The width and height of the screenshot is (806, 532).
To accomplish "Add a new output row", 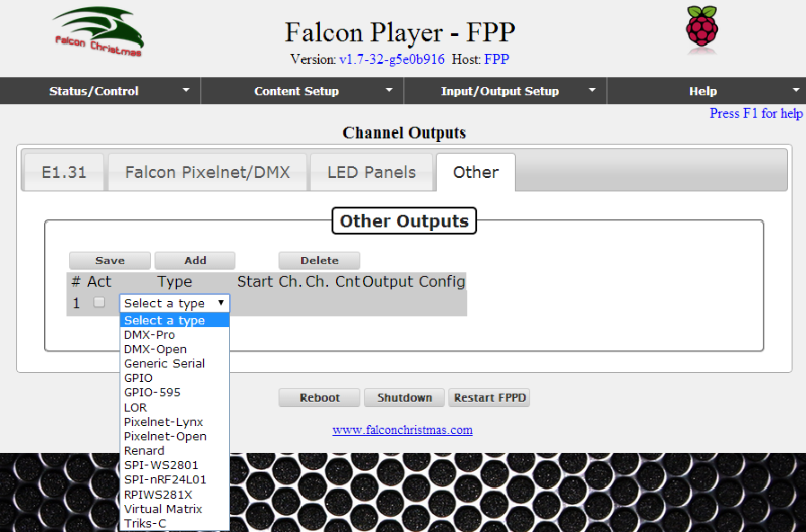I will 195,261.
